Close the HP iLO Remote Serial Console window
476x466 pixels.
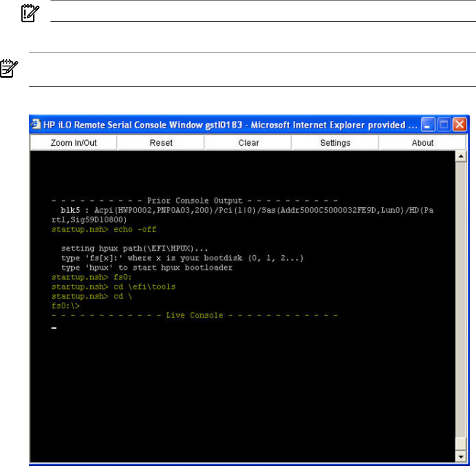pyautogui.click(x=460, y=125)
